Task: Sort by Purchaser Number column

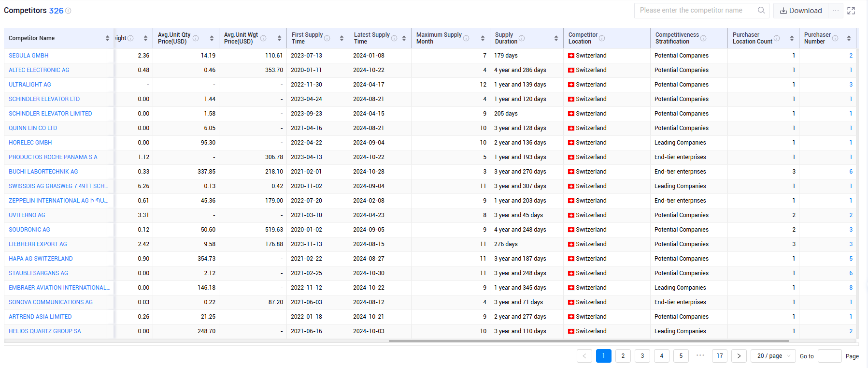Action: pos(849,38)
